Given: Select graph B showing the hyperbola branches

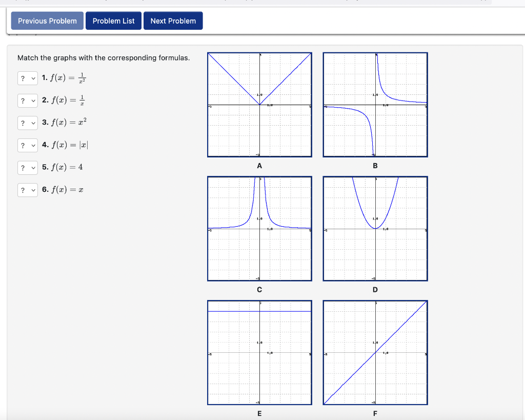Looking at the screenshot, I should [375, 104].
